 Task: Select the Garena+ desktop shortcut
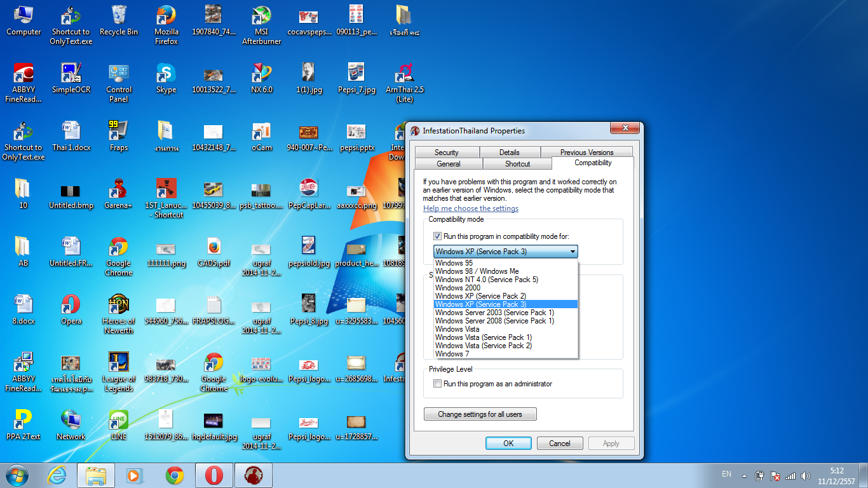pos(119,194)
